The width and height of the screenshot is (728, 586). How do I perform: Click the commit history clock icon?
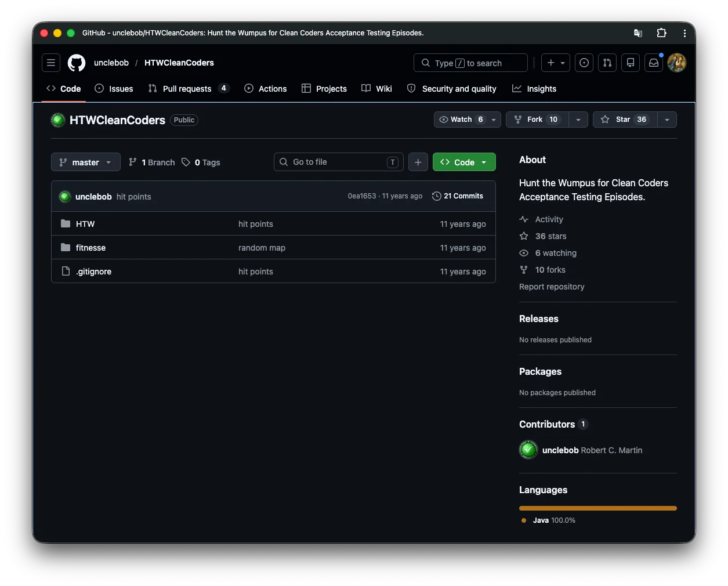pos(437,196)
